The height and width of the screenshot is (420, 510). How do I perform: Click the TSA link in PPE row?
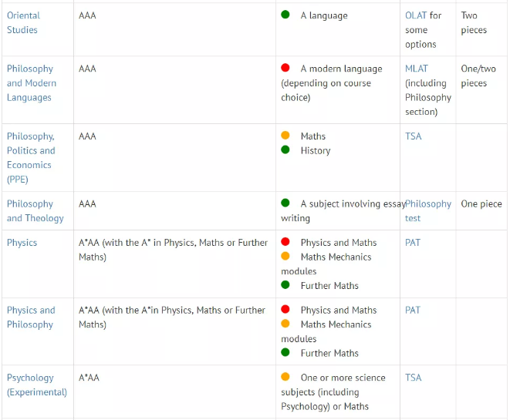click(x=414, y=136)
